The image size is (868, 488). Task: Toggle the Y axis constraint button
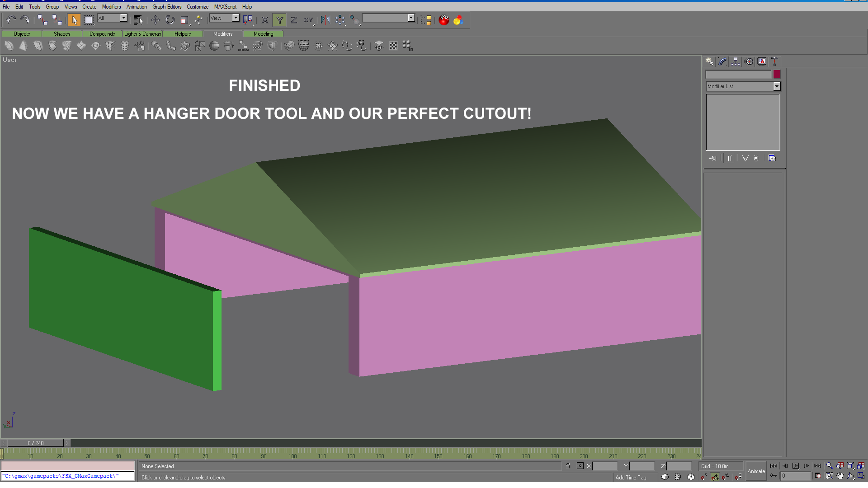coord(279,20)
